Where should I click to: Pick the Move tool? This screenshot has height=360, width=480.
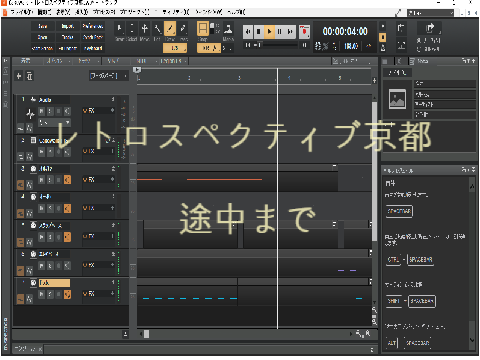145,29
